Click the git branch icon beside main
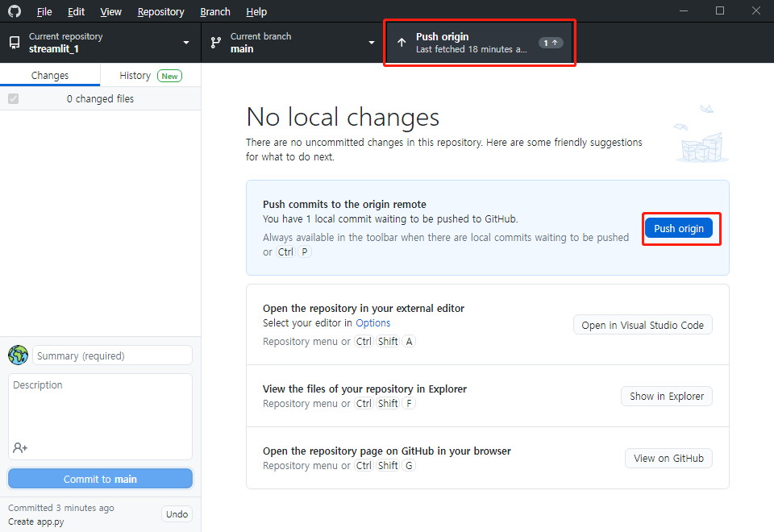Image resolution: width=774 pixels, height=532 pixels. point(216,43)
